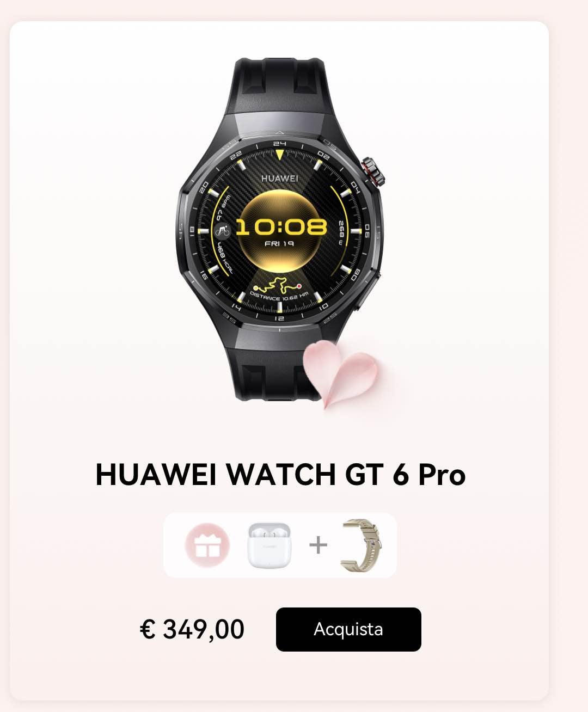Click the pink gift box icon
This screenshot has width=588, height=712.
click(x=207, y=545)
